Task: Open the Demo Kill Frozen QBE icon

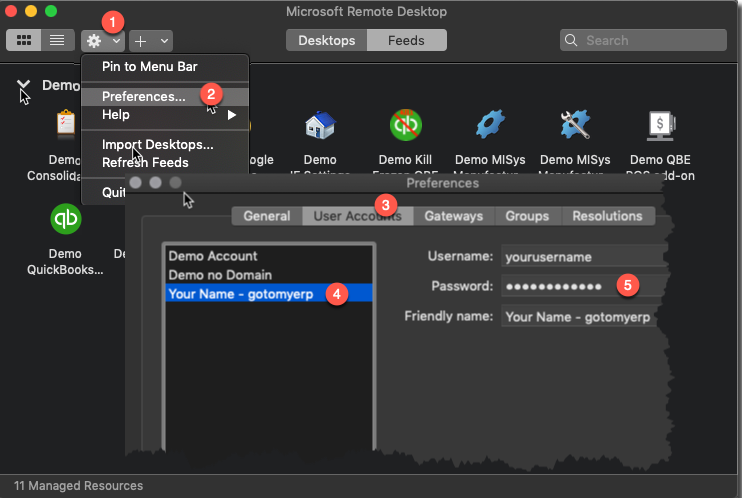Action: [x=406, y=125]
